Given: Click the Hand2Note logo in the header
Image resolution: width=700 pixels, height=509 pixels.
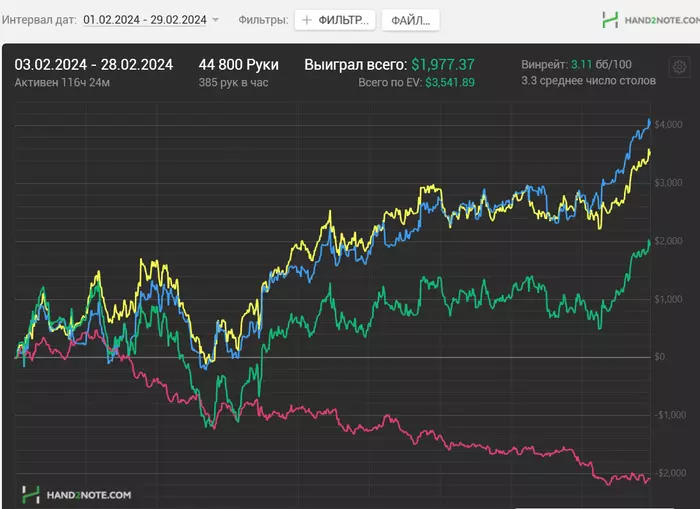Looking at the screenshot, I should tap(650, 20).
